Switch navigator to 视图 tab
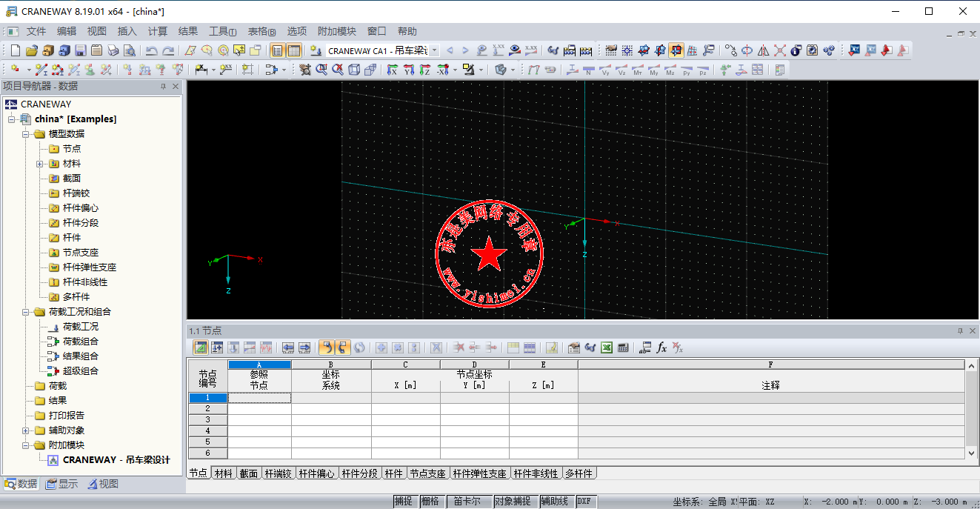The width and height of the screenshot is (980, 509). [102, 485]
